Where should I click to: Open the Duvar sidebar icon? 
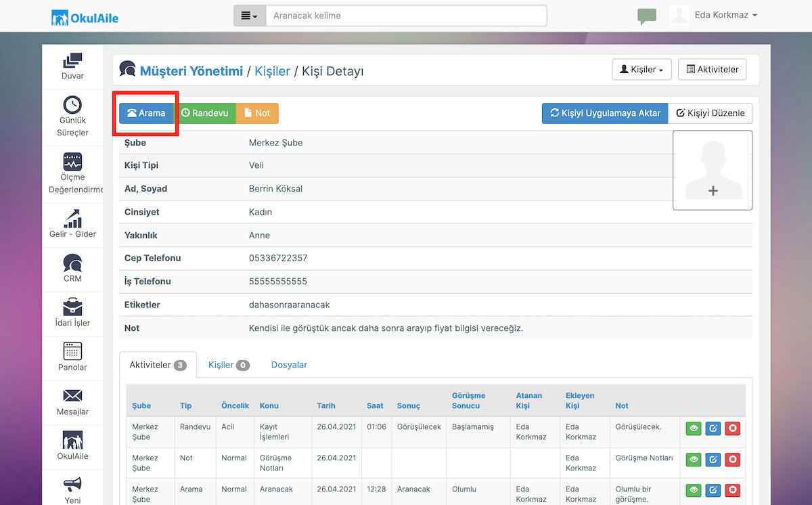tap(72, 60)
